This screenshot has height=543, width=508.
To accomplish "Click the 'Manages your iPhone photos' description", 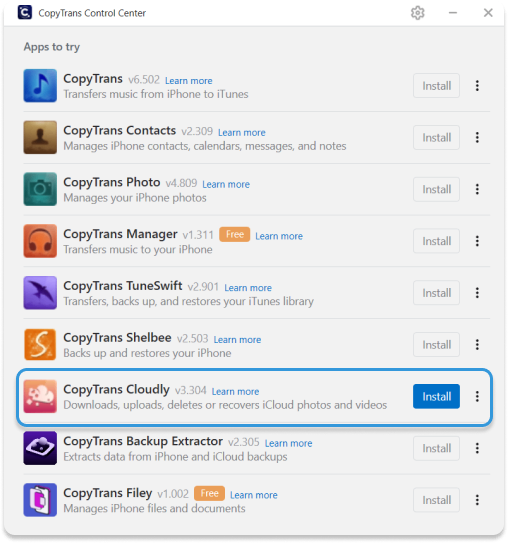I will 135,198.
